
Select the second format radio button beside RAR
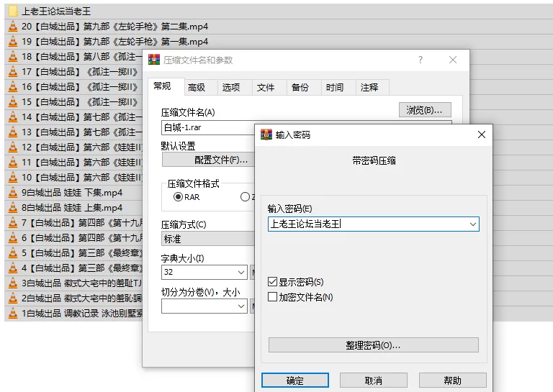245,197
